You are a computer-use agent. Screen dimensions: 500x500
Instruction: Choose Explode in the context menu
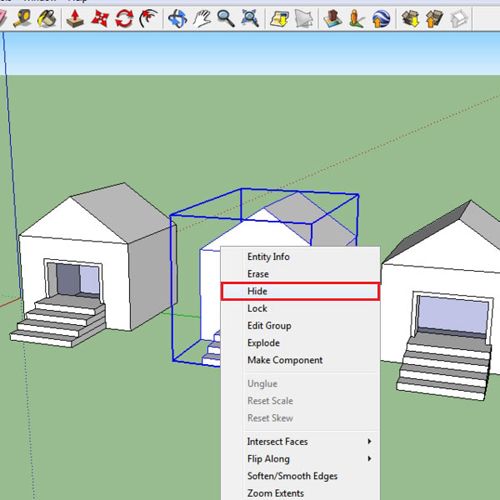point(300,343)
